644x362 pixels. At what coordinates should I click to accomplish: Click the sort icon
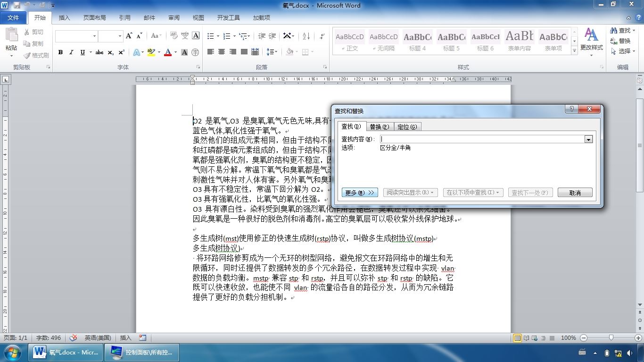point(306,36)
